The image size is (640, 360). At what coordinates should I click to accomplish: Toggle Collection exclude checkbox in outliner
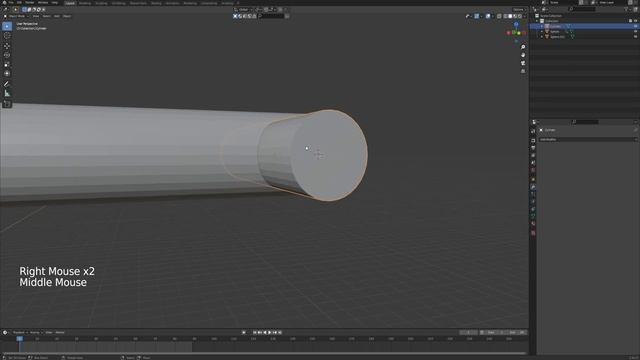tap(631, 21)
